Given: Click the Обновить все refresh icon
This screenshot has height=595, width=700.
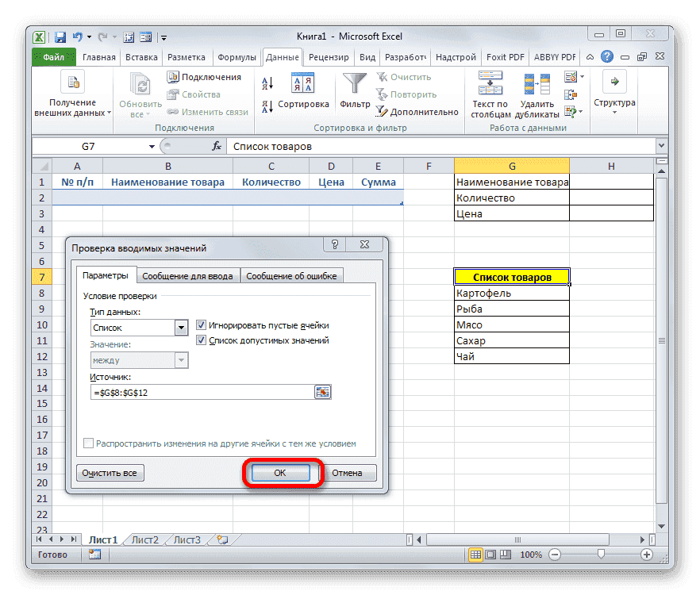Looking at the screenshot, I should click(140, 83).
